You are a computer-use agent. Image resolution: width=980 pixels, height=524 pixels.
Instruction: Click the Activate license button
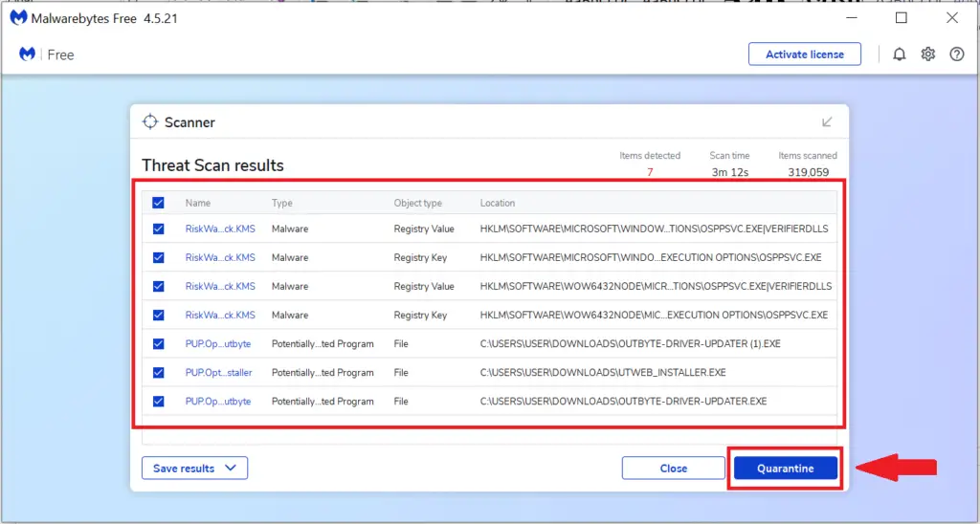pyautogui.click(x=805, y=55)
